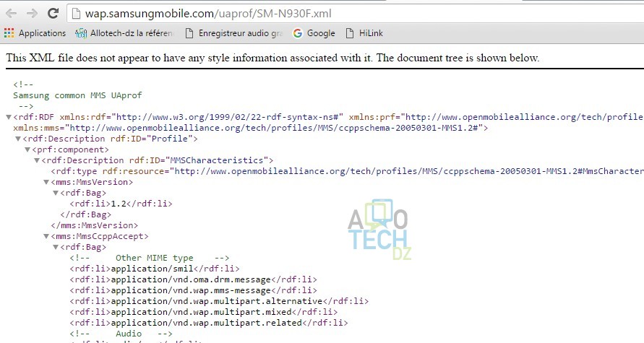Click the text 'Samsung common MMS UAprof'
The image size is (644, 343).
(77, 95)
